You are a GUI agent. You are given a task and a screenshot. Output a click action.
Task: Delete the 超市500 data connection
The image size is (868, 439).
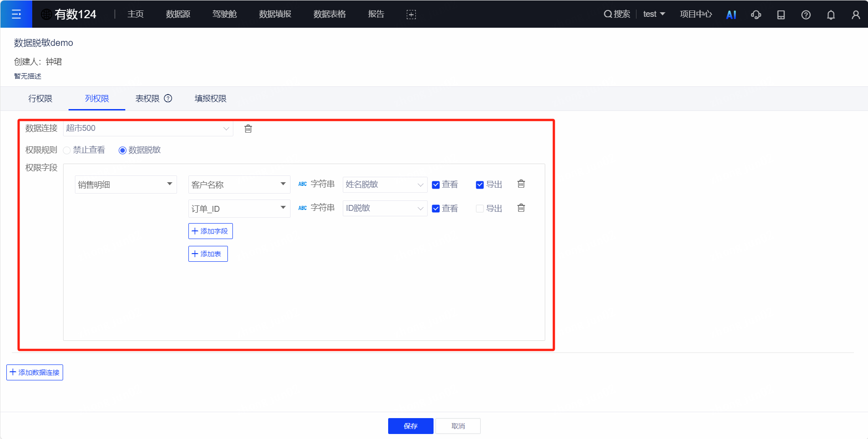pos(248,129)
